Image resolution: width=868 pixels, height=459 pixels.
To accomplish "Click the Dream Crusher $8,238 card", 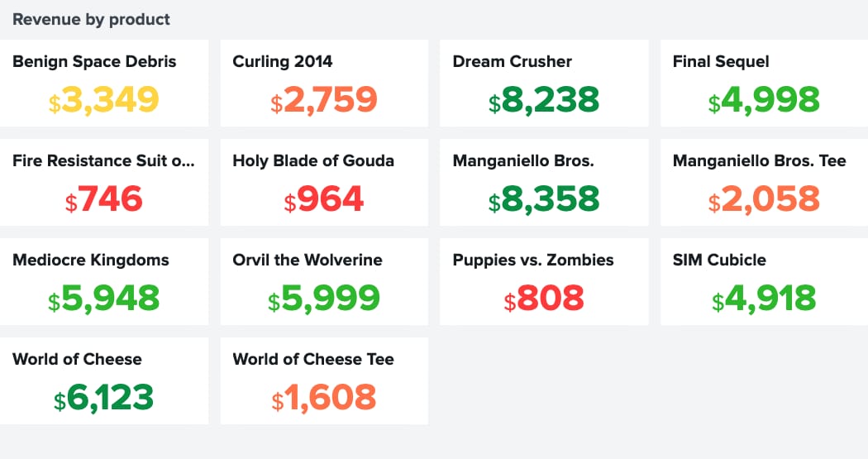I will click(x=544, y=83).
